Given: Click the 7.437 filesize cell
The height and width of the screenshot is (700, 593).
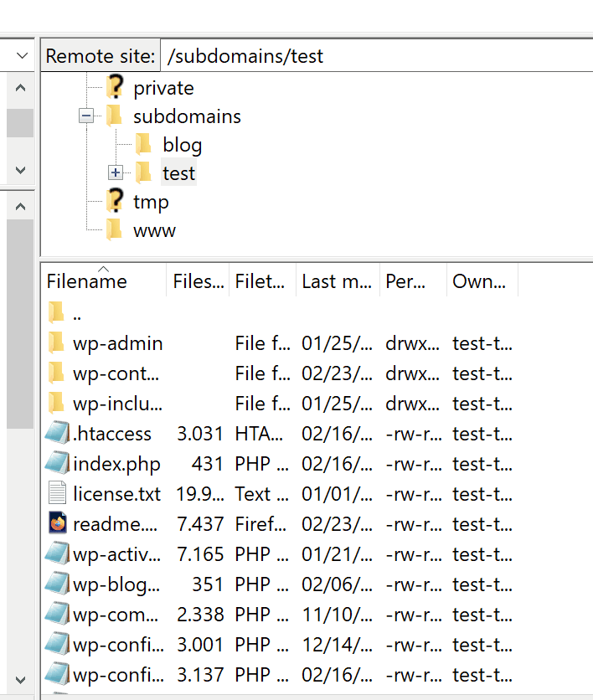Looking at the screenshot, I should (x=199, y=524).
